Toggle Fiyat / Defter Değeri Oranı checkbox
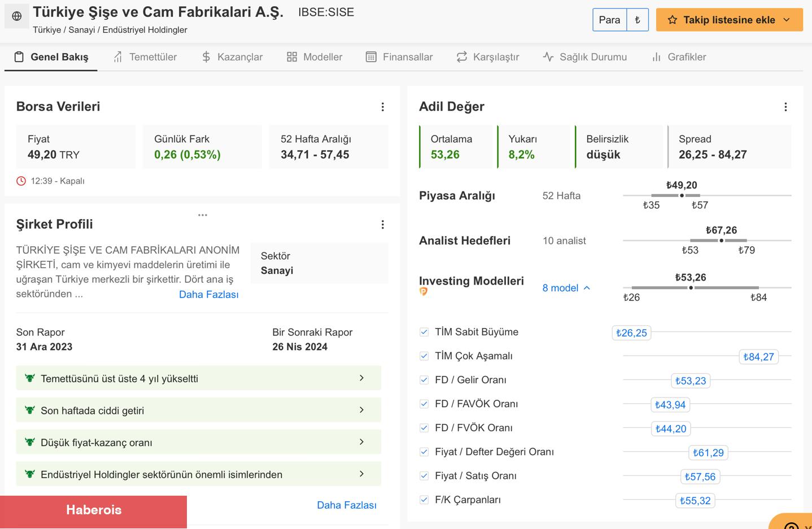 [424, 452]
